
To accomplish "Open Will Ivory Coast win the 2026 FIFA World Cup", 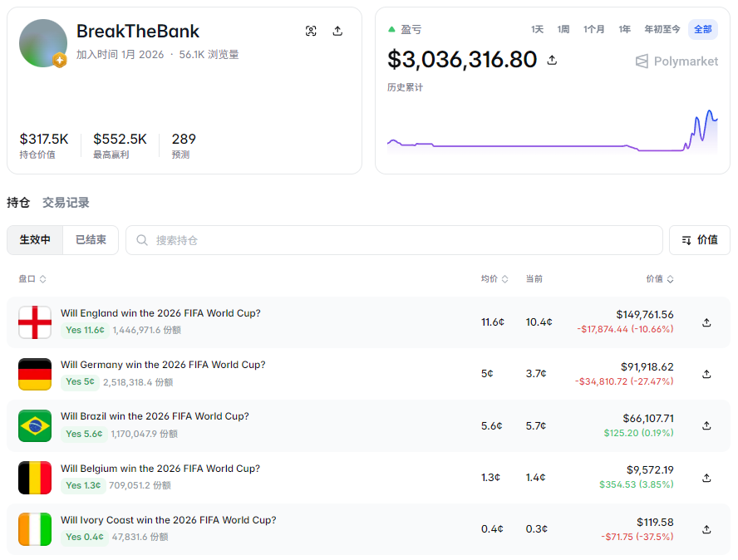I will (169, 520).
